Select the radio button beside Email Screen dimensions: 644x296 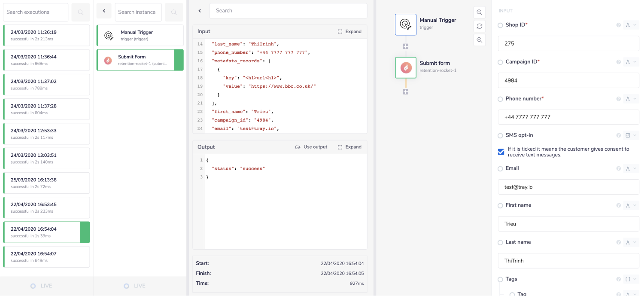(500, 168)
